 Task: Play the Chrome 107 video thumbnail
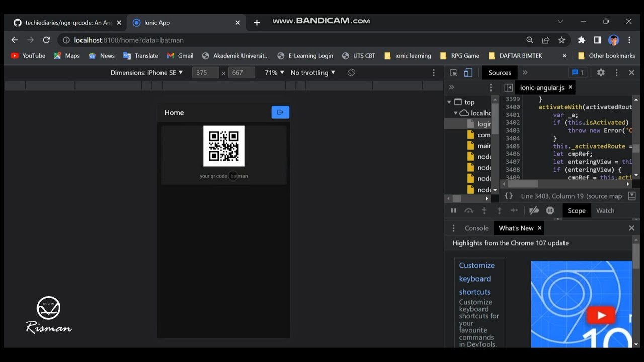pos(601,315)
